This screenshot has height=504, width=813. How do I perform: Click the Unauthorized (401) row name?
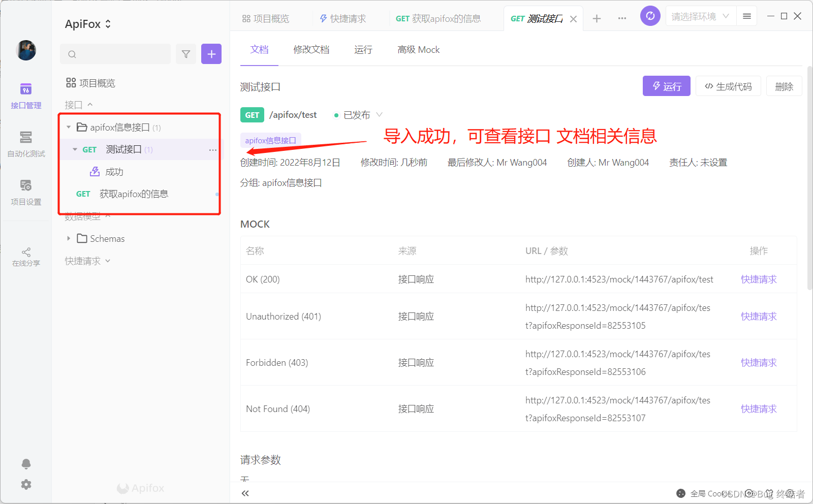[x=284, y=316]
